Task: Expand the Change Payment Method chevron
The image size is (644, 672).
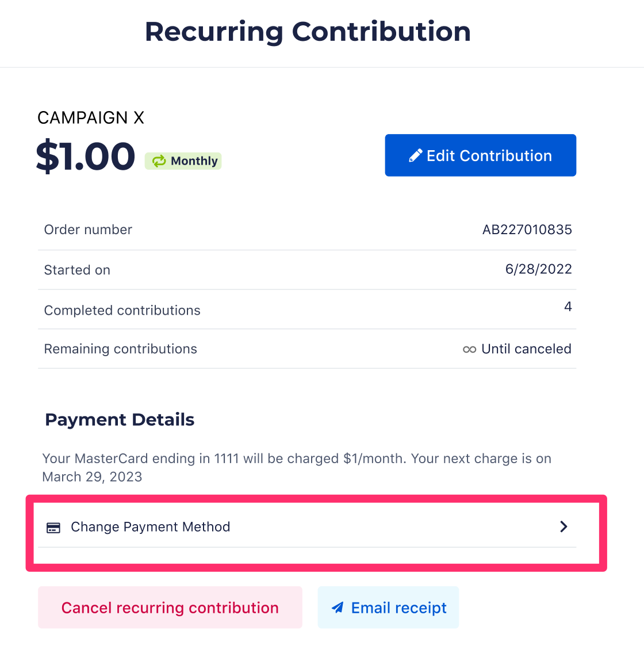Action: pos(564,526)
